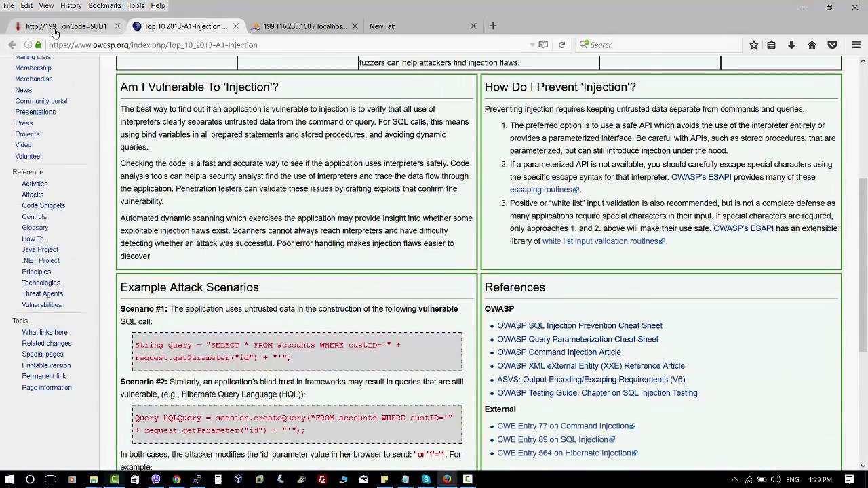Viewport: 868px width, 488px height.
Task: Follow the escaping routines link
Action: (545, 190)
